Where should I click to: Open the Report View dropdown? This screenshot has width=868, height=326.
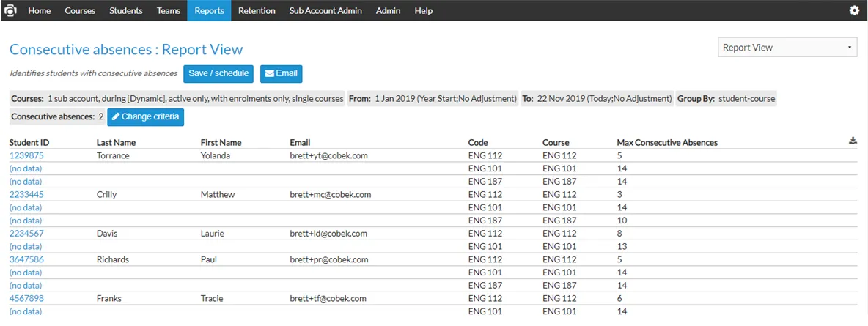(x=787, y=48)
